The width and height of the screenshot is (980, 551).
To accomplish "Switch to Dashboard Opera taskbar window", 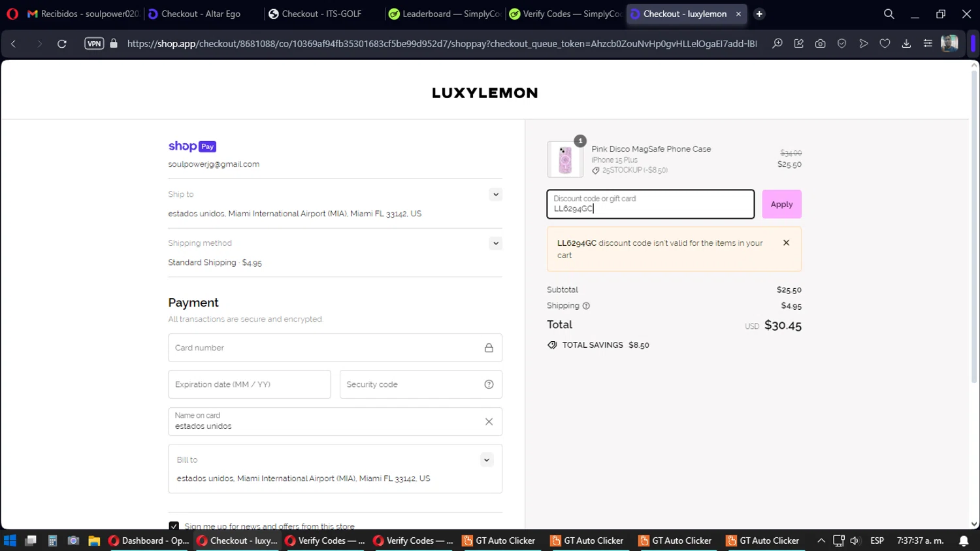I will coord(149,541).
